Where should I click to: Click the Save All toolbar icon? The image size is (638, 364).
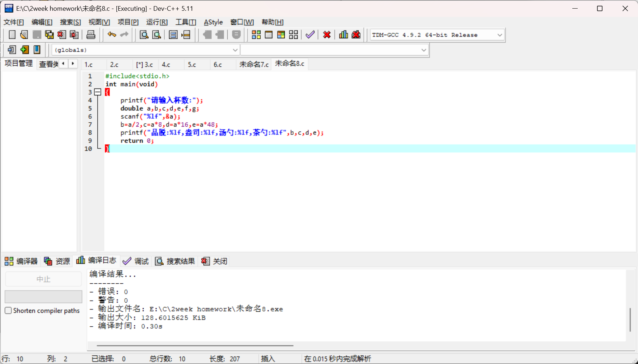point(49,35)
